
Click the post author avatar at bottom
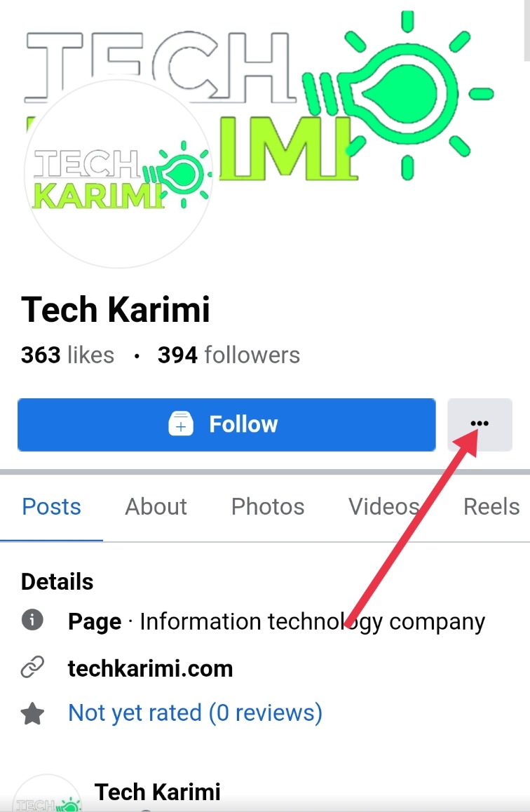pyautogui.click(x=47, y=795)
